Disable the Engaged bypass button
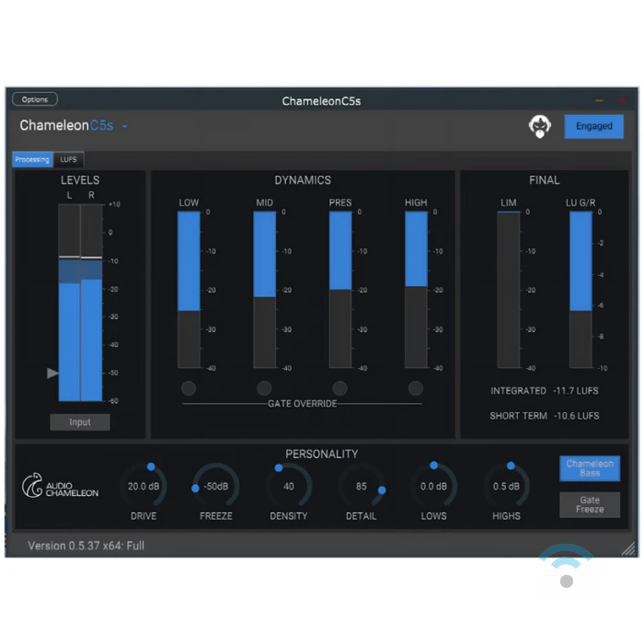The width and height of the screenshot is (644, 644). point(593,127)
